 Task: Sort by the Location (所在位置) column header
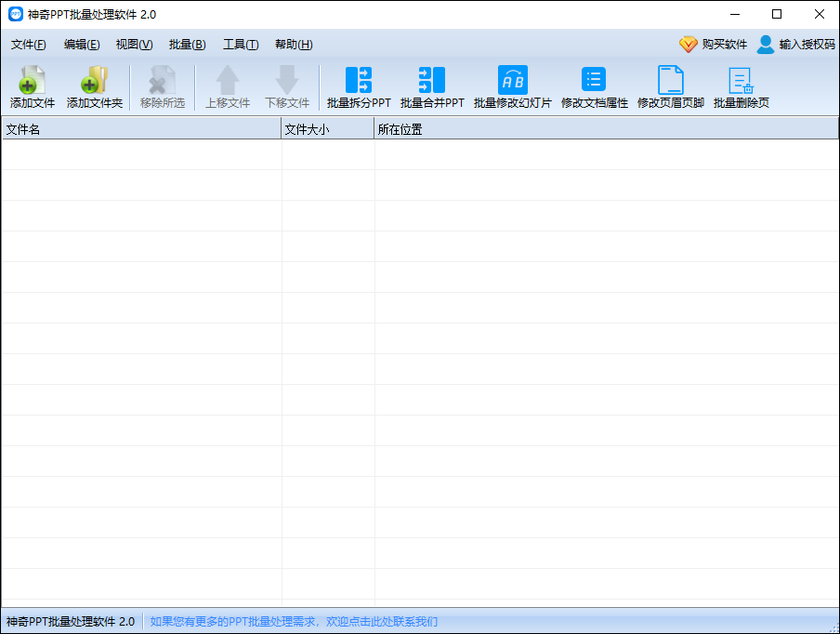pos(606,129)
